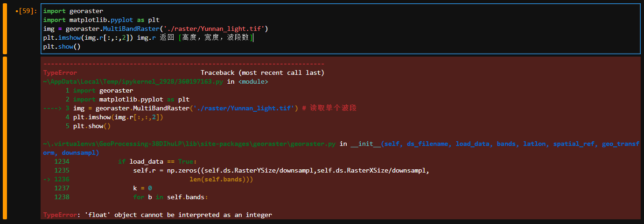Click traceback line 4 'plt.imshow(img.r[:,:,2])'

(118, 117)
